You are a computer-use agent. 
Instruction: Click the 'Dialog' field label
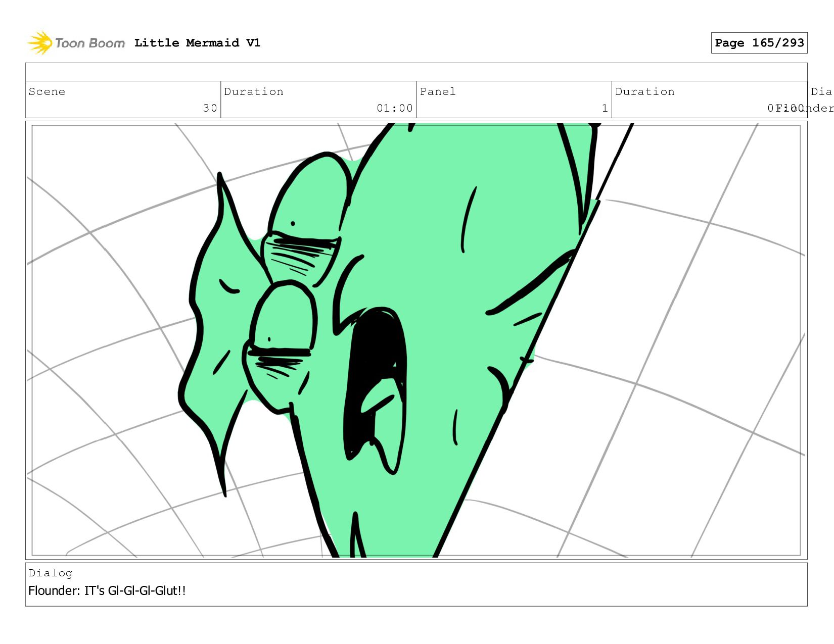point(51,573)
